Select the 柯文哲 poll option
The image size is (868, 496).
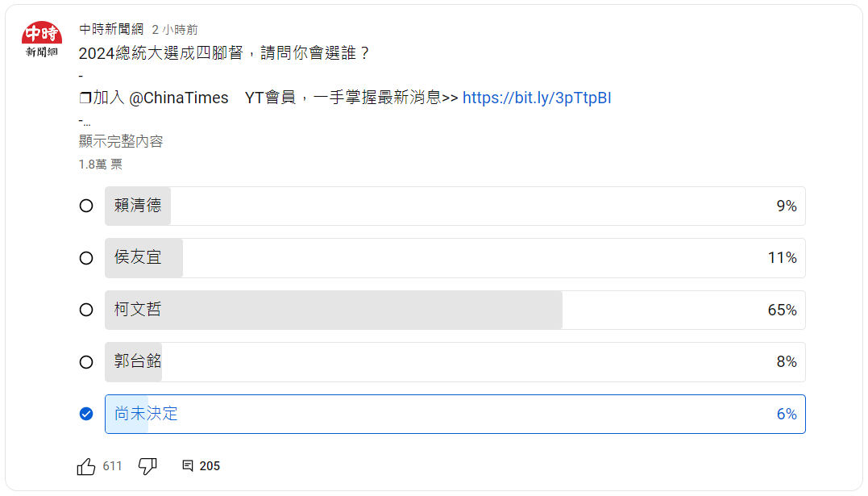pyautogui.click(x=86, y=310)
